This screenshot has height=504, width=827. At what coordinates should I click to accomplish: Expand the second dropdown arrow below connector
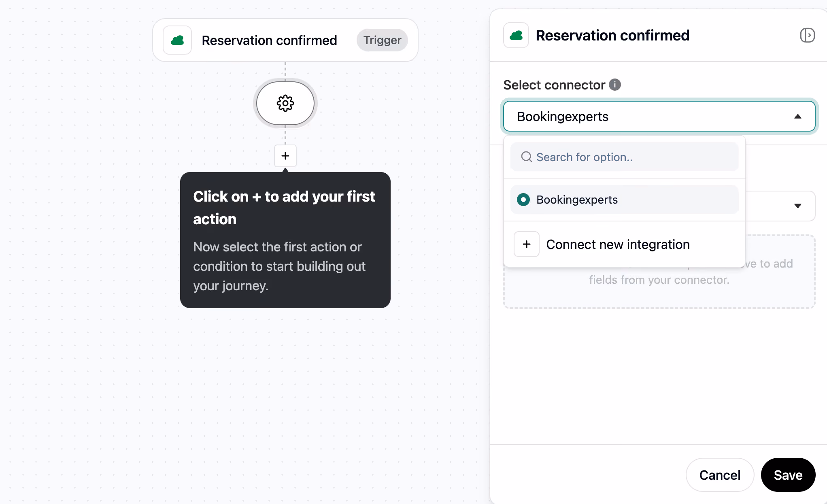coord(798,206)
